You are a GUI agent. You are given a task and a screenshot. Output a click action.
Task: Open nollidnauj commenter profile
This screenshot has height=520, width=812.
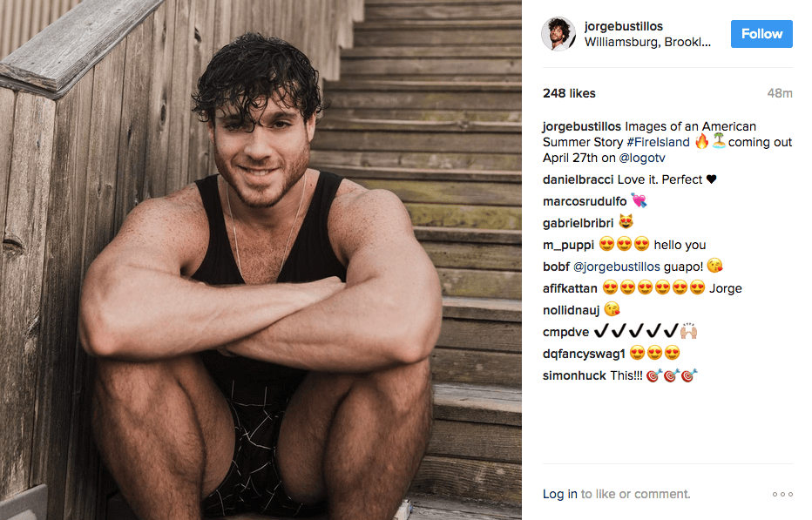pyautogui.click(x=572, y=310)
